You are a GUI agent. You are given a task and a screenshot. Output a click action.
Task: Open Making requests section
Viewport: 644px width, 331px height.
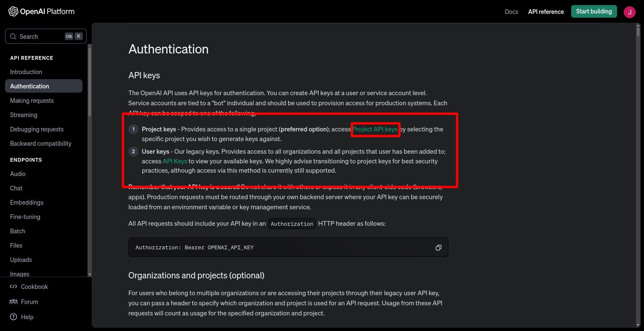(32, 101)
